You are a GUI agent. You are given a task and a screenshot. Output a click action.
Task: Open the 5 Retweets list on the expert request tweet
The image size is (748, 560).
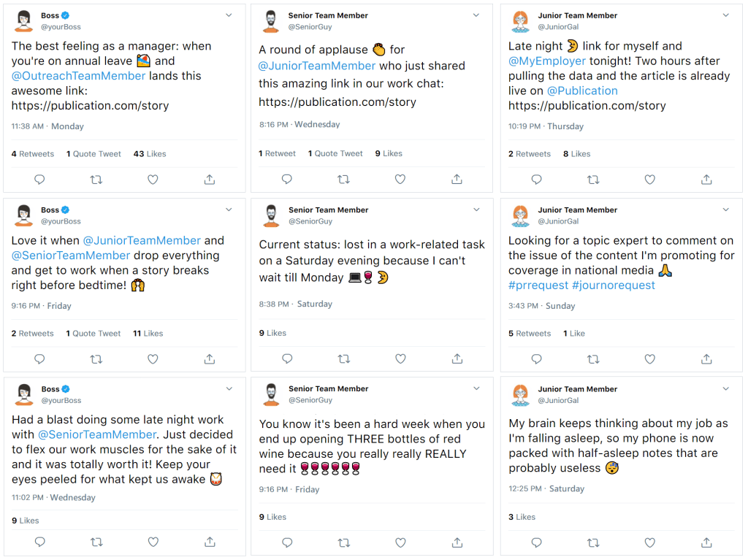coord(530,334)
